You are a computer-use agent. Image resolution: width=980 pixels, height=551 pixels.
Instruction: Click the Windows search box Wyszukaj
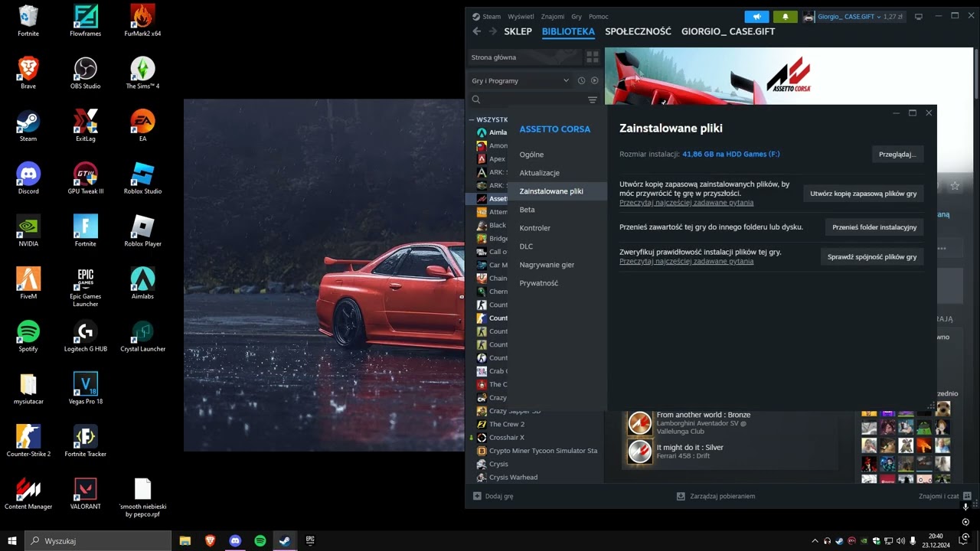[98, 540]
